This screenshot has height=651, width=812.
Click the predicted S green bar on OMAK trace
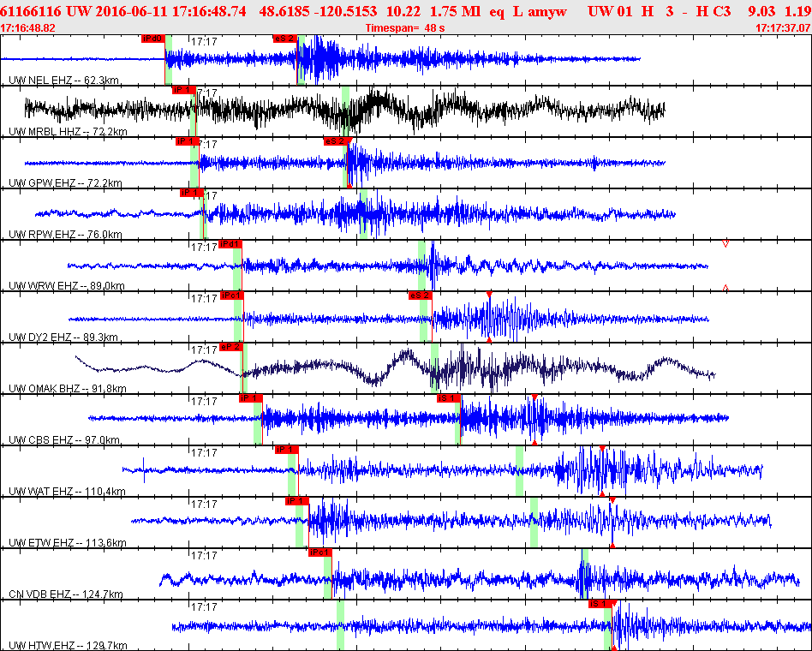pyautogui.click(x=434, y=367)
